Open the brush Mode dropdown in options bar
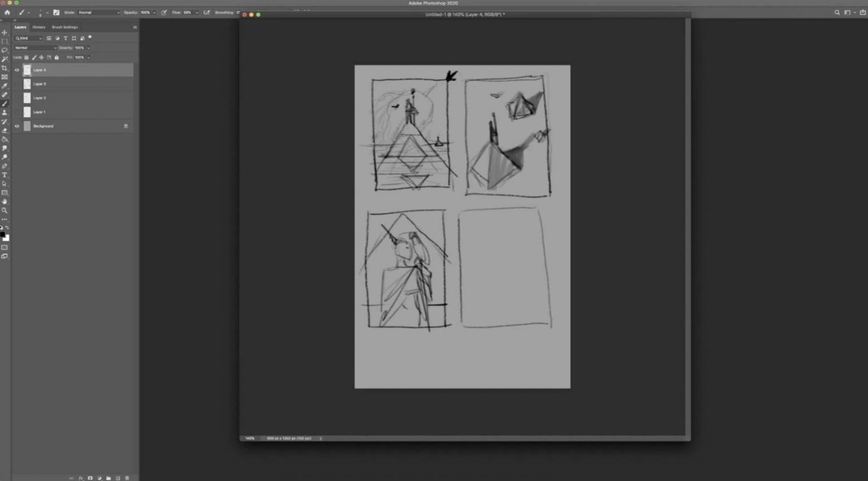 point(99,12)
